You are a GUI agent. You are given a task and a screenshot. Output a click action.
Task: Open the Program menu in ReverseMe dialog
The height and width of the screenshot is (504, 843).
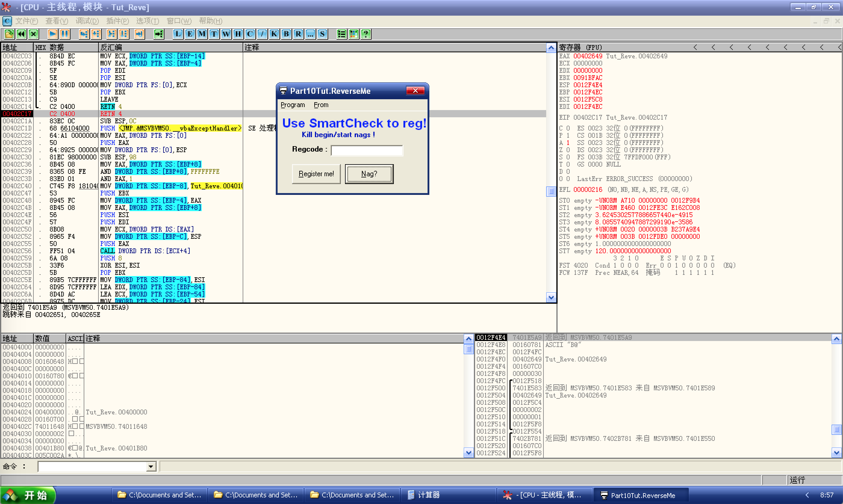(x=292, y=105)
